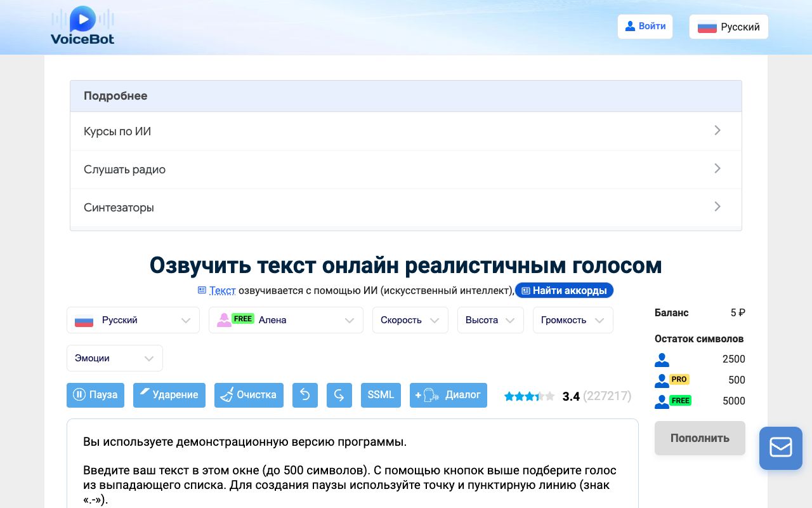Clear text with Очистка button

[x=249, y=395]
